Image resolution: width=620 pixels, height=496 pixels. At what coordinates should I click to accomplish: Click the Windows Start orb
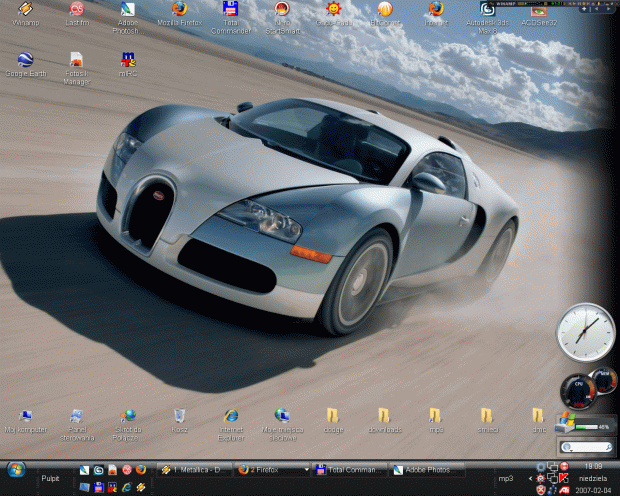click(15, 468)
